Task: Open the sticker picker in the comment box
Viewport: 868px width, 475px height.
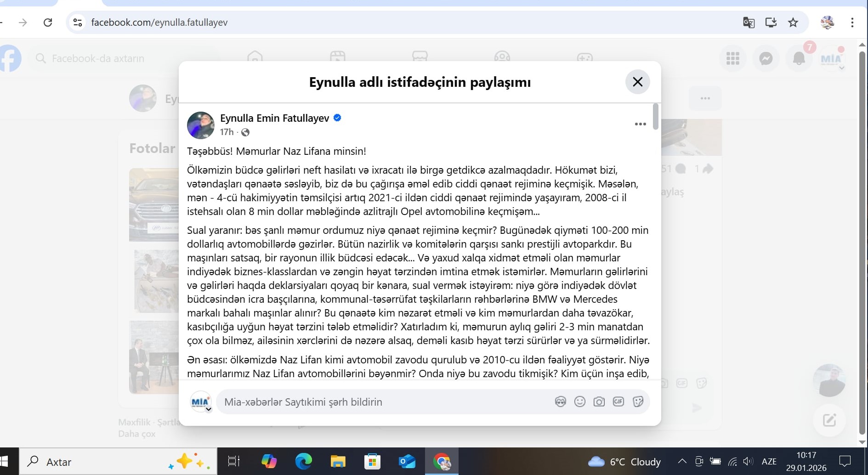Action: coord(638,402)
